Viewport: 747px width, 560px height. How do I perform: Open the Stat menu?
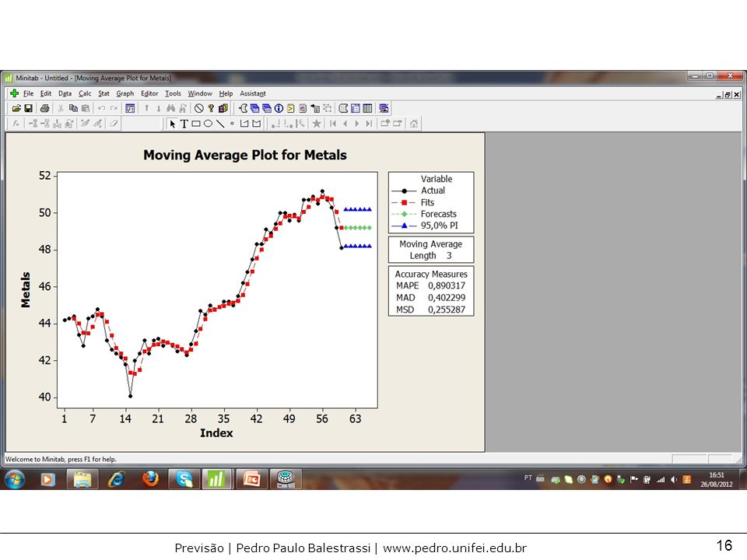pos(103,94)
